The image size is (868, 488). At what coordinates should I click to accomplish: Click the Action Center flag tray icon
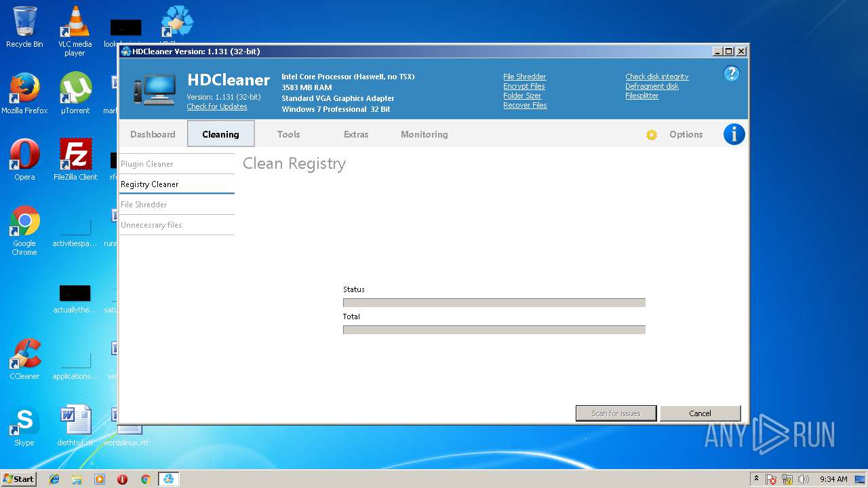(x=771, y=479)
